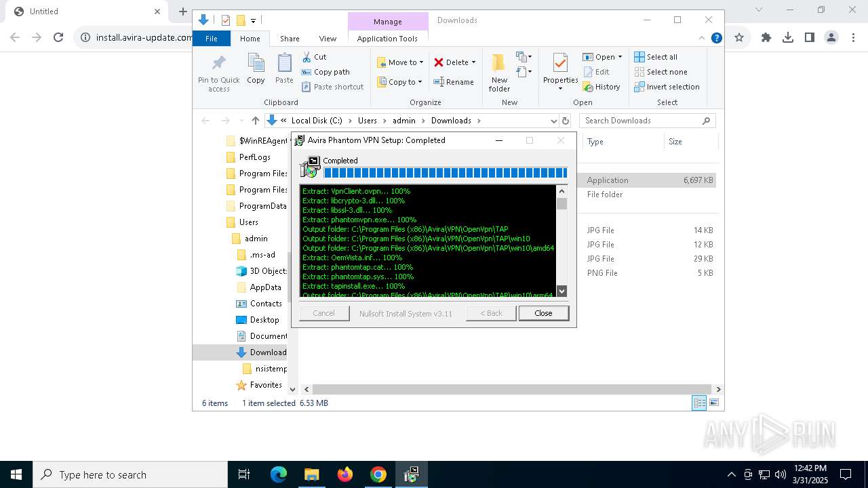Open Explorer Help question mark icon
This screenshot has width=868, height=488.
pos(716,38)
